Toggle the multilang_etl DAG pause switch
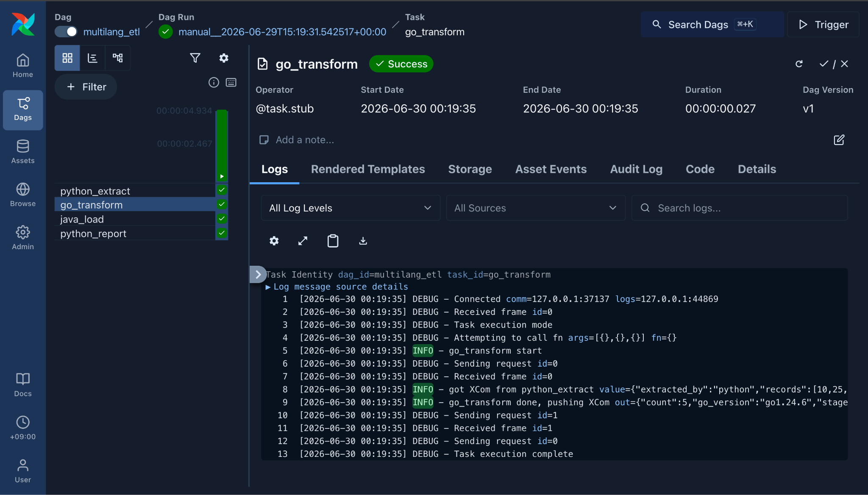The image size is (868, 495). [66, 32]
